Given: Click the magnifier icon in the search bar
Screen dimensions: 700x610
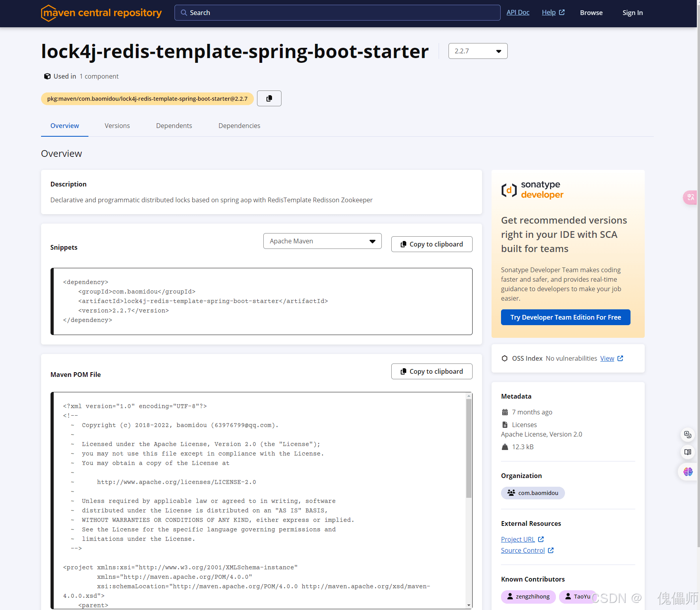Looking at the screenshot, I should [x=184, y=12].
